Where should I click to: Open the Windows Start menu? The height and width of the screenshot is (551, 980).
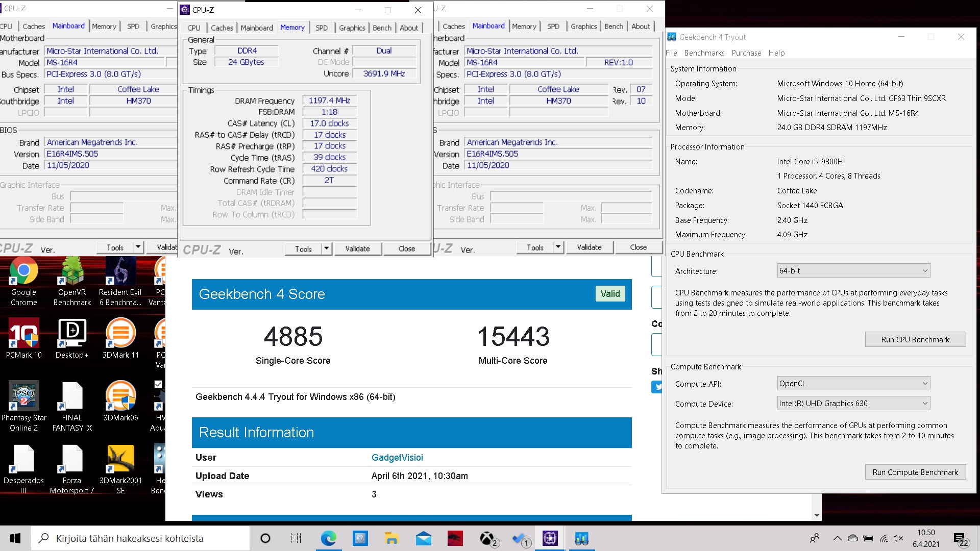(x=15, y=538)
